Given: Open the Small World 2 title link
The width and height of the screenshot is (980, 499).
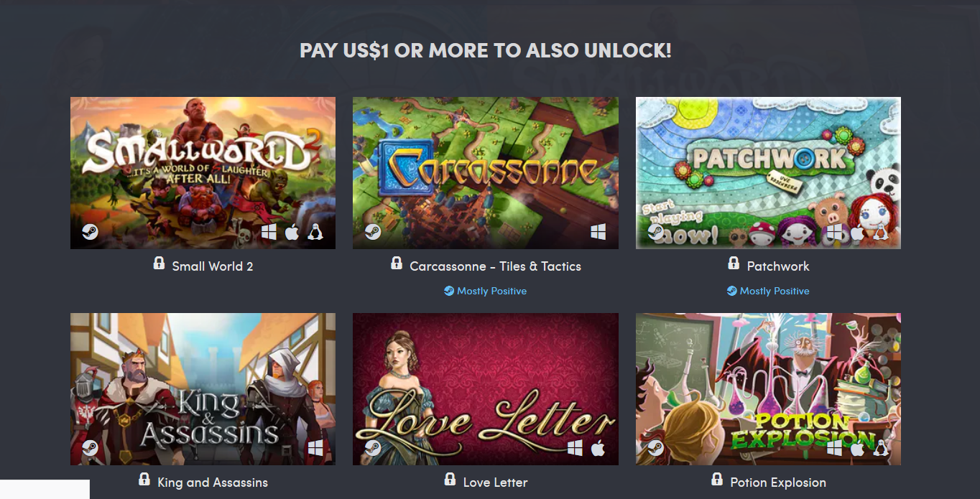Looking at the screenshot, I should 213,266.
